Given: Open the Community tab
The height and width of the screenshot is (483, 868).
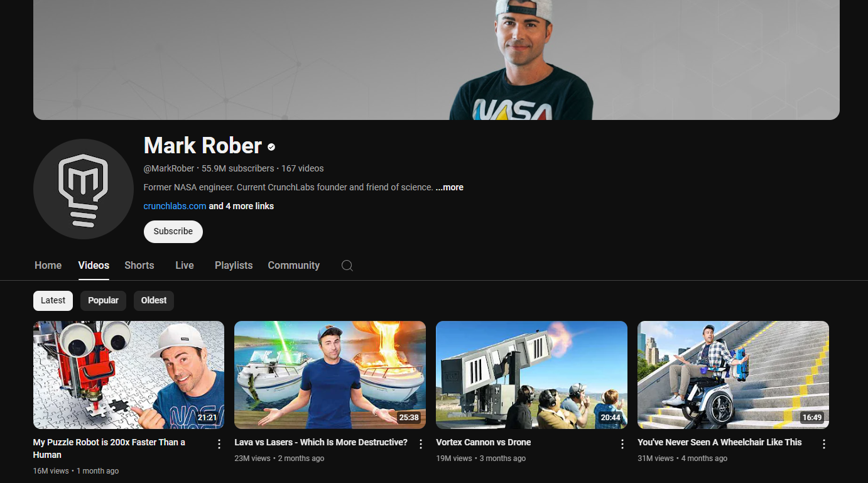Looking at the screenshot, I should (x=293, y=266).
